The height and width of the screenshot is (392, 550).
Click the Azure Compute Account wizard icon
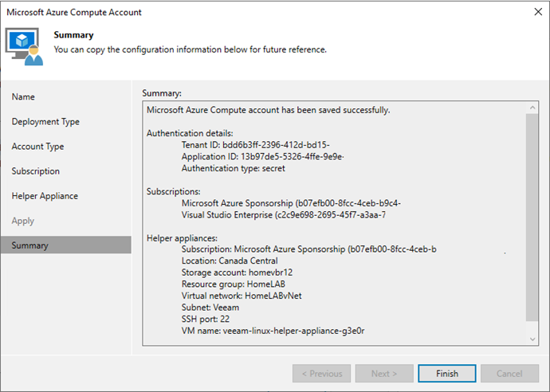[24, 46]
